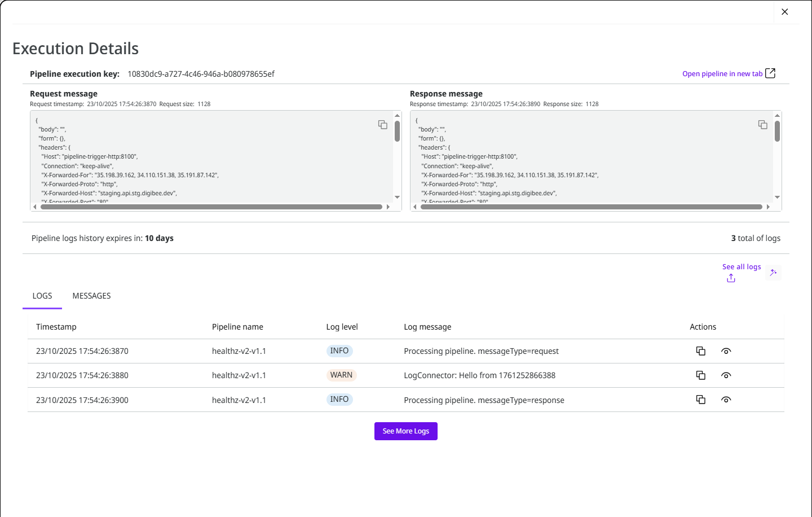Image resolution: width=812 pixels, height=517 pixels.
Task: Click the magic wand AI icon
Action: tap(773, 273)
